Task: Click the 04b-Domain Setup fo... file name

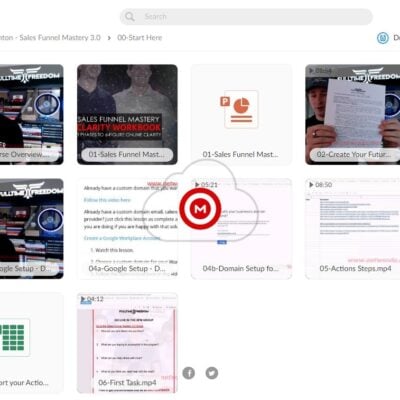Action: coord(240,269)
